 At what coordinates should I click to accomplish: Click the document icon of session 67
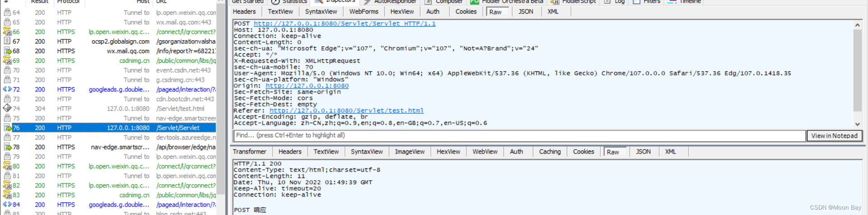click(x=7, y=41)
